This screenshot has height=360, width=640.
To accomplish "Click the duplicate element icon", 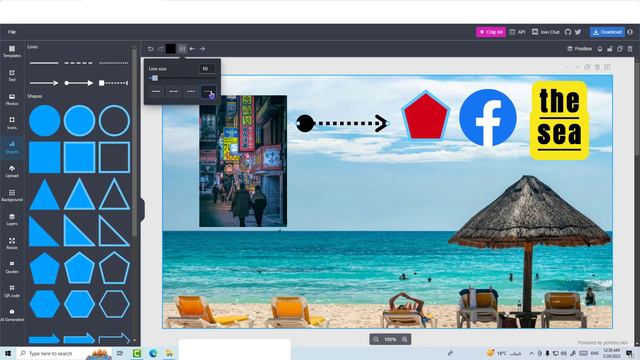I will point(620,49).
